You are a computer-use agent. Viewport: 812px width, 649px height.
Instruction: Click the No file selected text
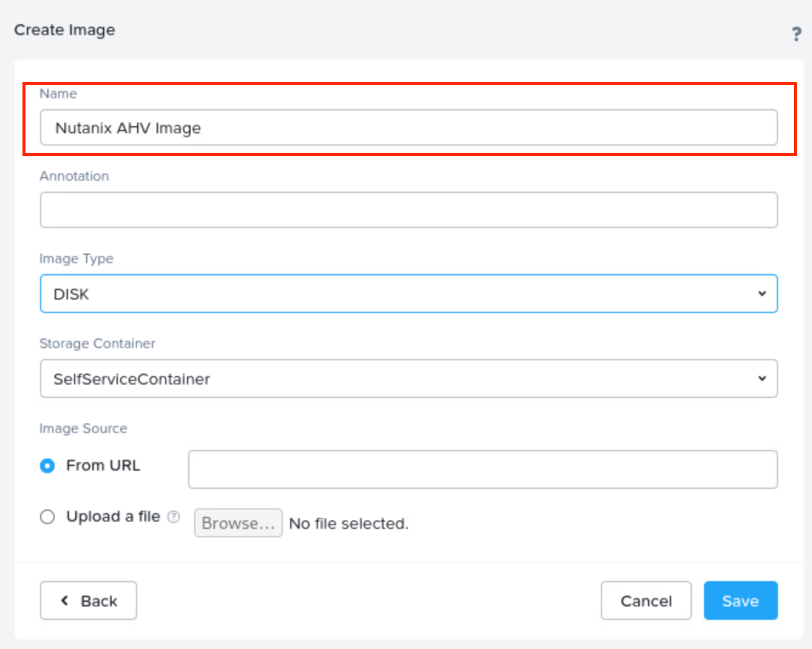(349, 523)
